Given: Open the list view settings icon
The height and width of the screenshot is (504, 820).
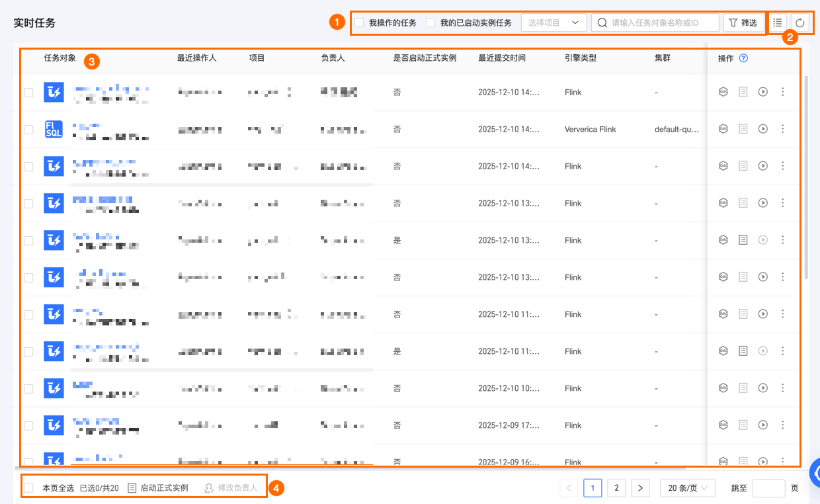Looking at the screenshot, I should [778, 22].
